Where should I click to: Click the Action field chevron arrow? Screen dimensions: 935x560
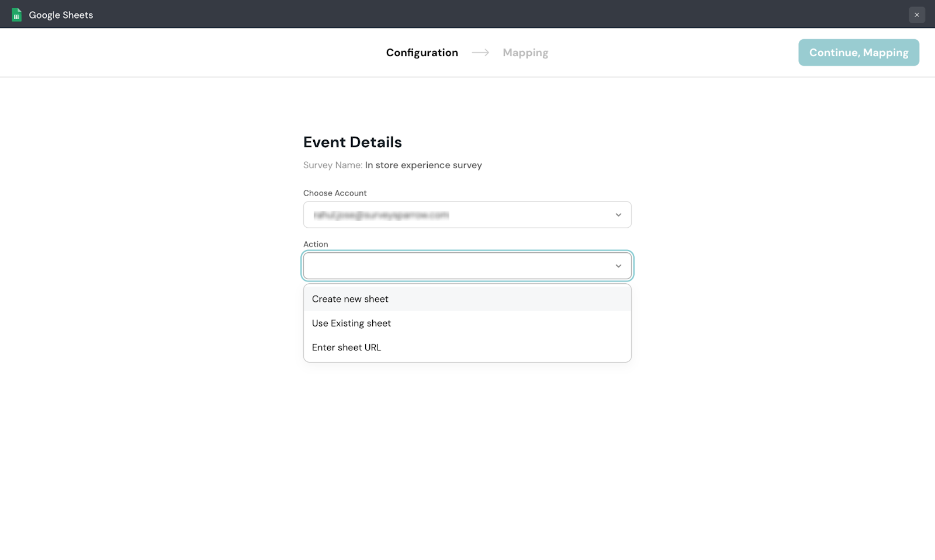coord(618,266)
